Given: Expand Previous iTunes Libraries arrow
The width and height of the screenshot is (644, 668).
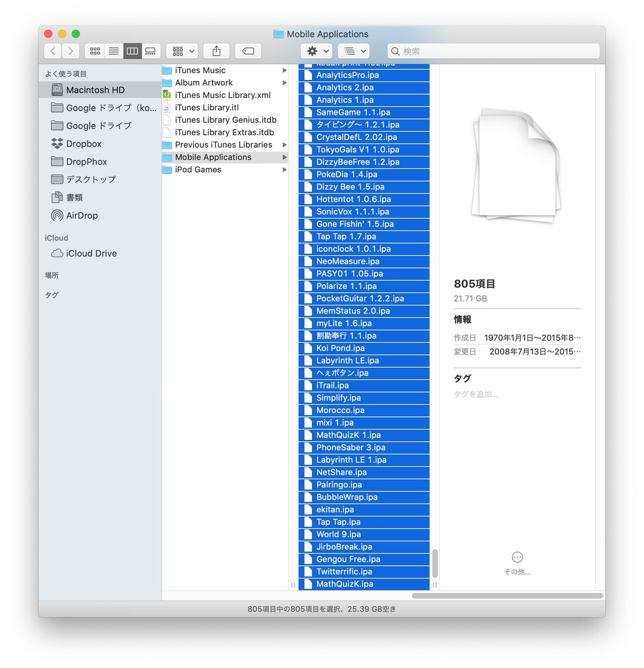Looking at the screenshot, I should pos(285,145).
